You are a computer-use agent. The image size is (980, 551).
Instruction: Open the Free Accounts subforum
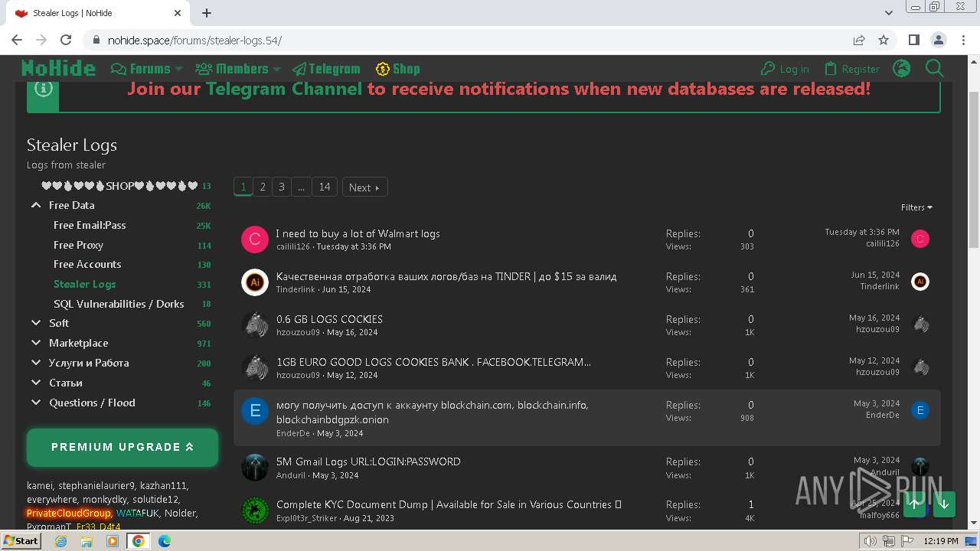[87, 264]
